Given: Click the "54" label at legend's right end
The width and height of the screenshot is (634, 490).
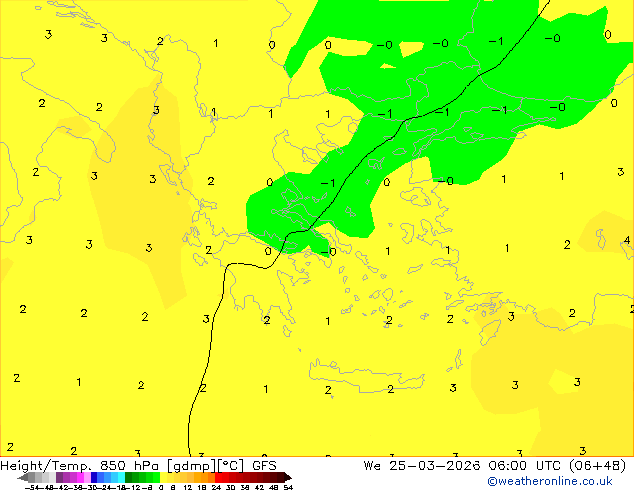Looking at the screenshot, I should [x=287, y=487].
